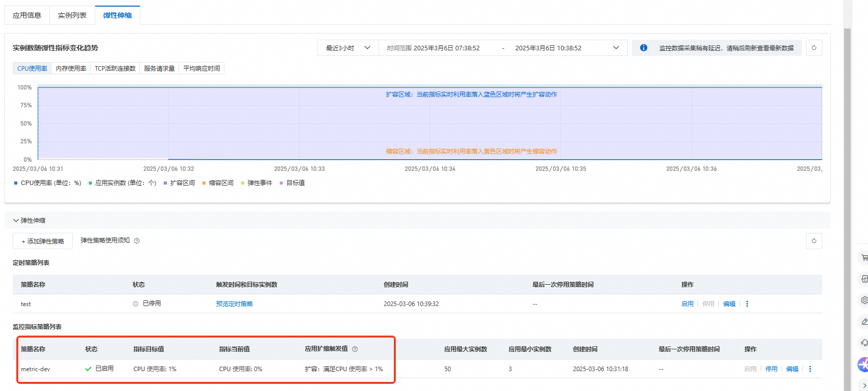This screenshot has width=868, height=391.
Task: Click the blue info icon beside the monitoring delay notice
Action: click(x=644, y=48)
